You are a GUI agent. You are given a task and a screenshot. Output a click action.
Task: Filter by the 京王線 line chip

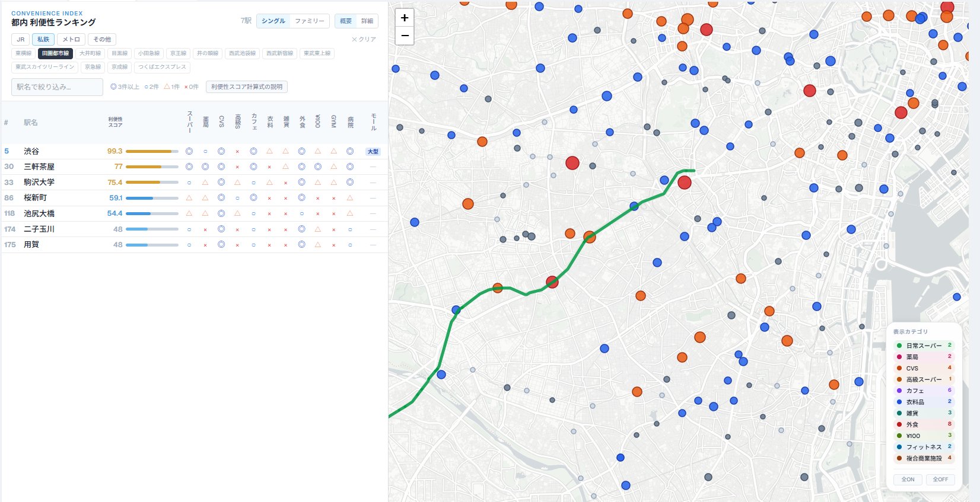point(179,53)
